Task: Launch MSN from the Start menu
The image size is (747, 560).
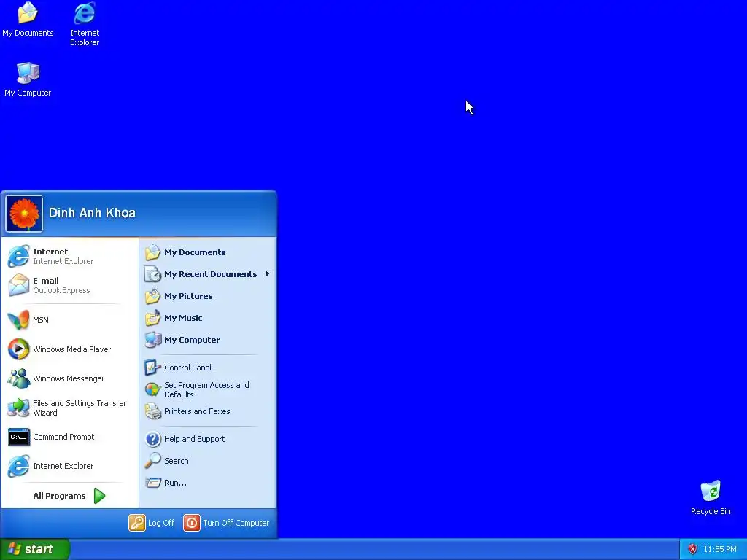Action: coord(69,320)
